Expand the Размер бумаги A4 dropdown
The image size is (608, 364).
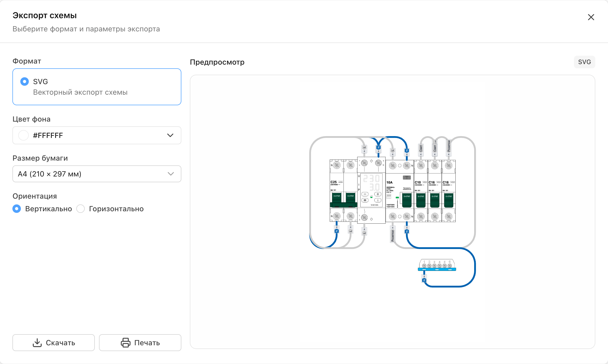pyautogui.click(x=97, y=174)
